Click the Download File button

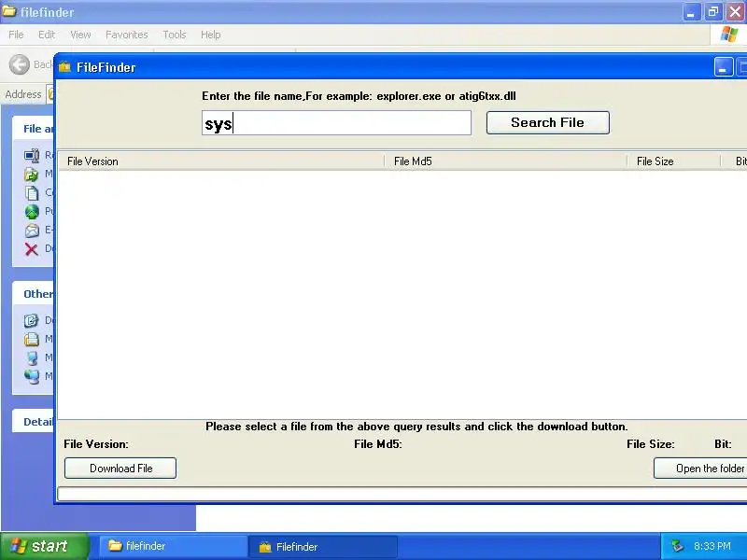click(x=120, y=469)
